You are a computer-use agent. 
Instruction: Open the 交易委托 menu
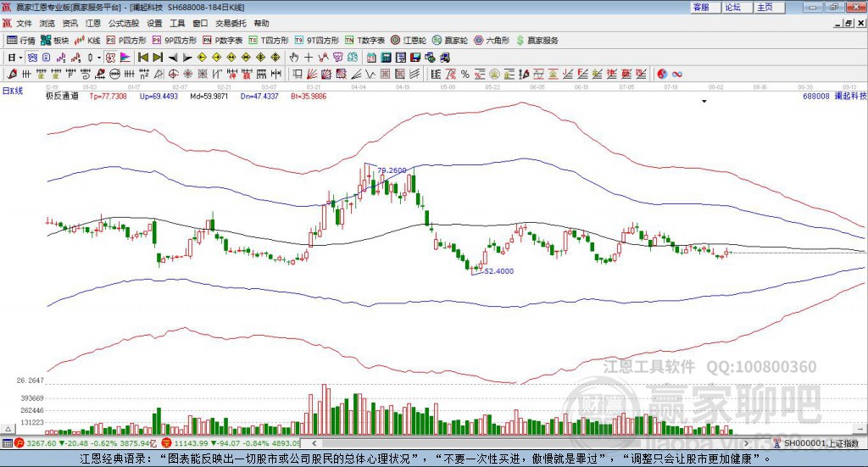pyautogui.click(x=231, y=23)
